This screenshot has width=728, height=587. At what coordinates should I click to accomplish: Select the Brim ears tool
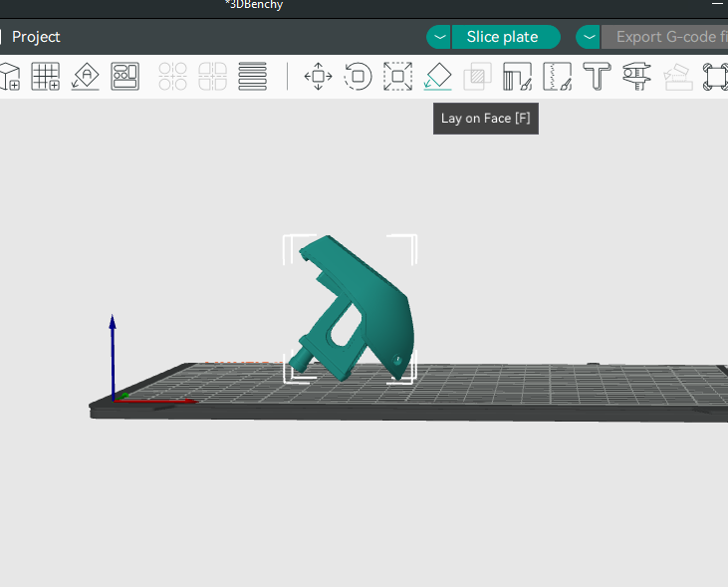coord(715,76)
